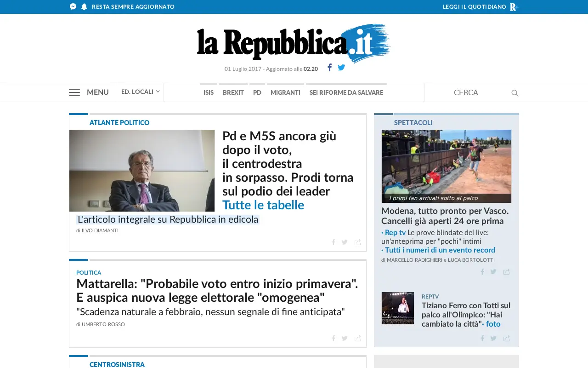588x368 pixels.
Task: Click the SPETTACOLI section label
Action: [413, 123]
